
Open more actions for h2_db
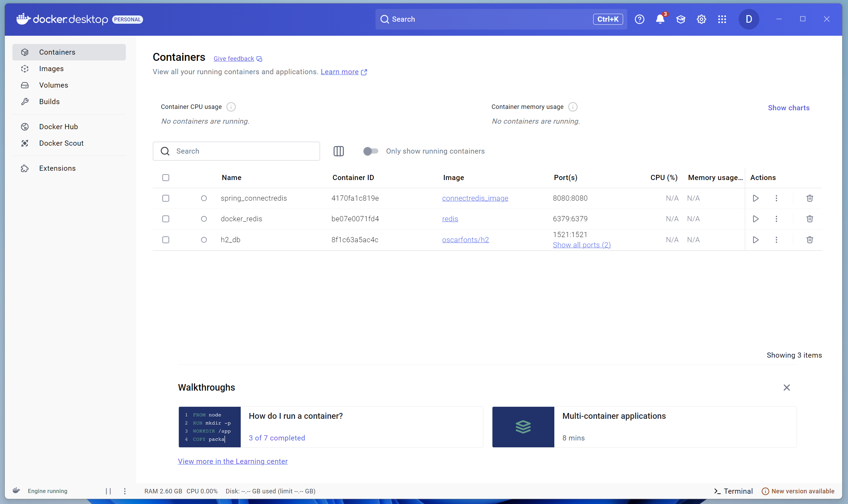point(776,240)
